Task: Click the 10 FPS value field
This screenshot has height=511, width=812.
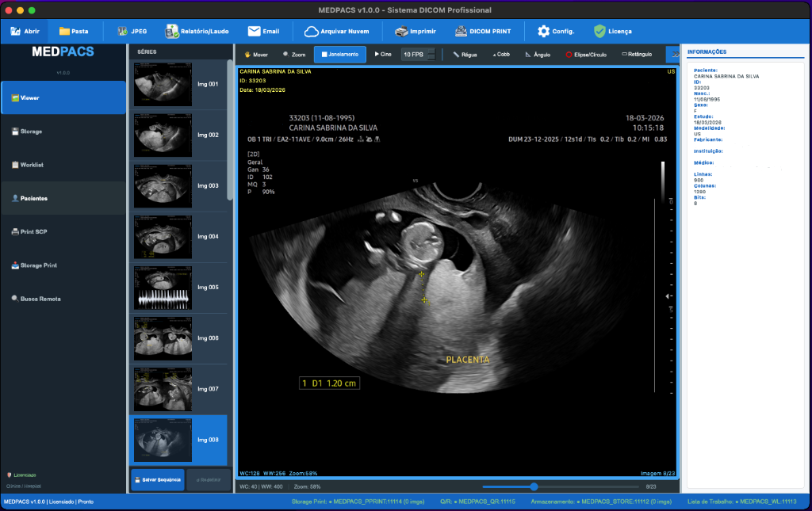Action: [414, 55]
